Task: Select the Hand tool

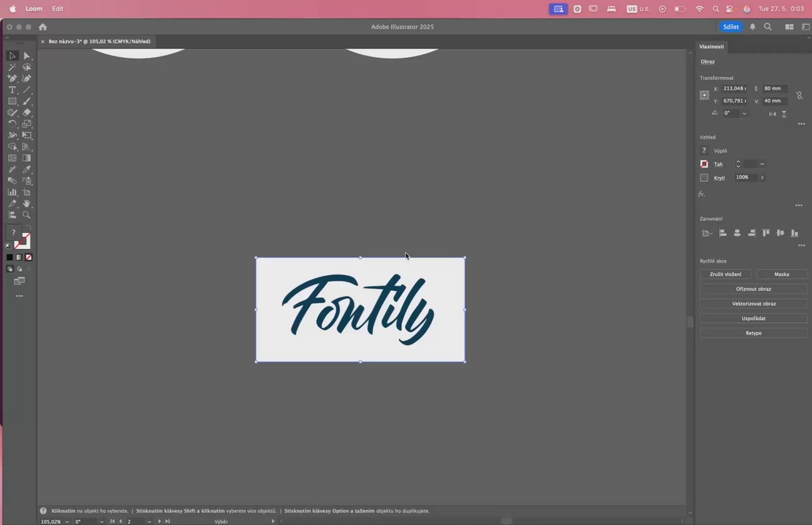Action: coord(27,204)
